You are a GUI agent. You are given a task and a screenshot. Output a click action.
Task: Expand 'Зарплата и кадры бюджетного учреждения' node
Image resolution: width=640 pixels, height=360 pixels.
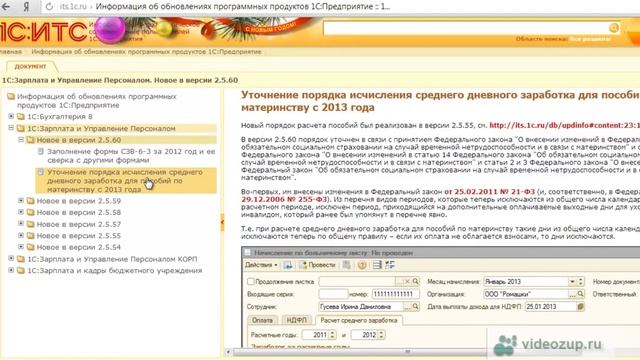point(11,270)
